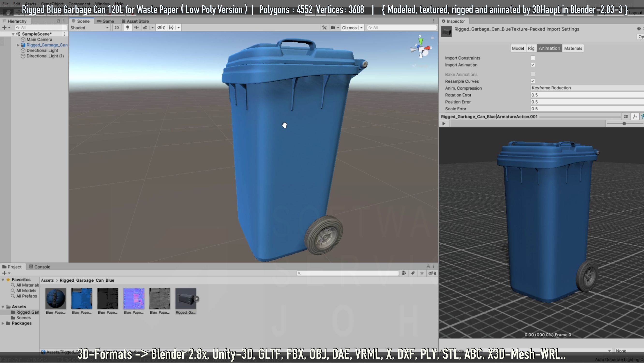Open Anim. Compression Keyframe Reduction dropdown

point(587,88)
